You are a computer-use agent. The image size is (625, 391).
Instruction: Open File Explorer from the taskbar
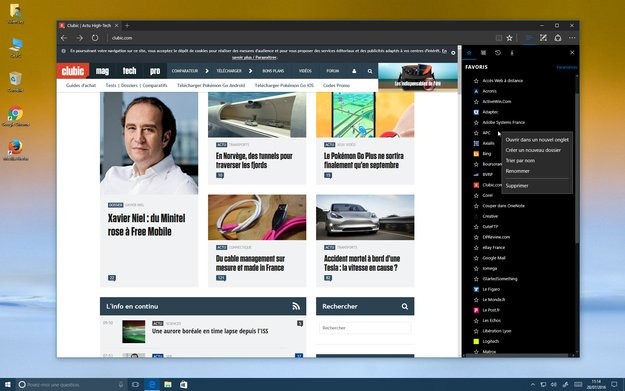(x=168, y=385)
